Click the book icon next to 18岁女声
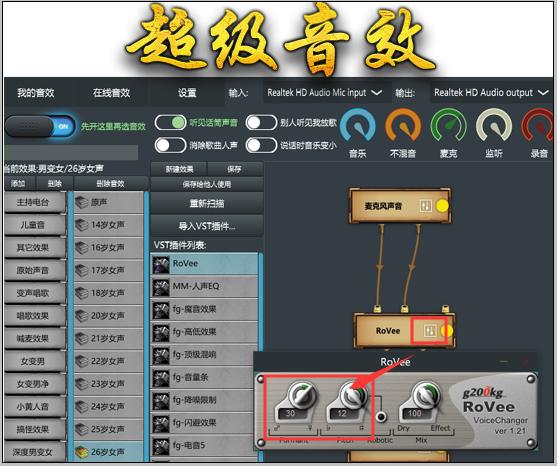The image size is (557, 466). click(82, 293)
